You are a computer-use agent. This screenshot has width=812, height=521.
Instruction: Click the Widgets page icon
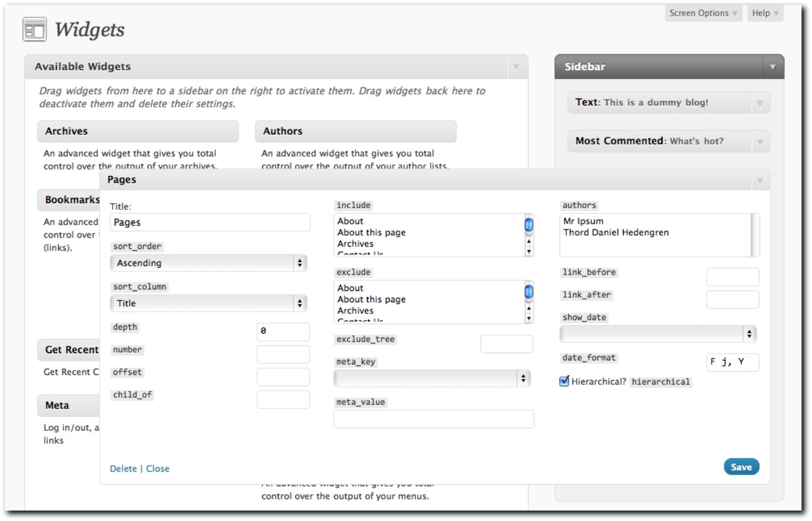click(x=34, y=30)
